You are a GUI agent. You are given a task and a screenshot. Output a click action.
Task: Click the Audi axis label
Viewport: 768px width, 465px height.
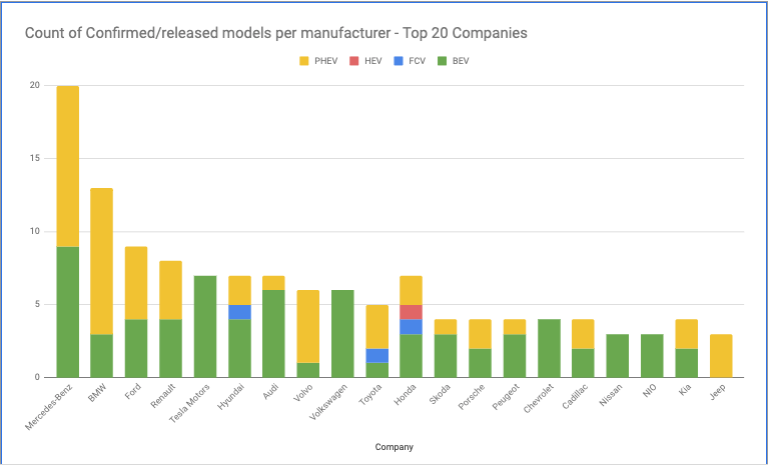click(270, 391)
